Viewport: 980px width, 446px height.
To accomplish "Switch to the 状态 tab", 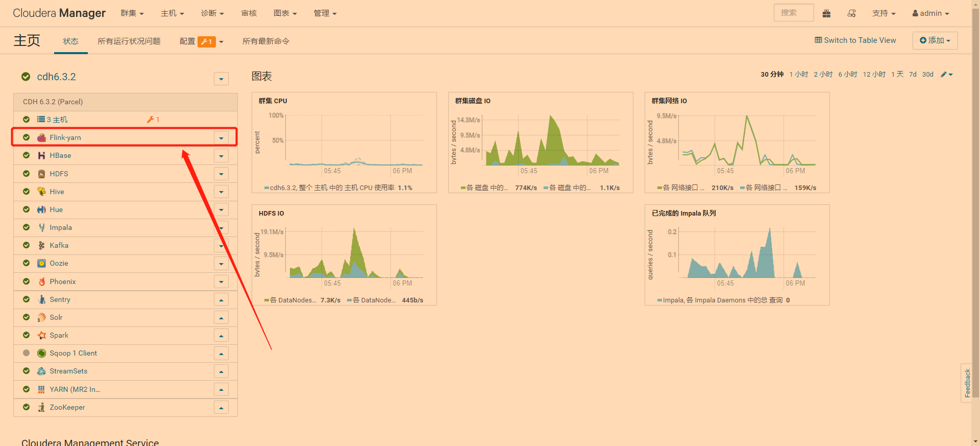I will click(x=71, y=41).
